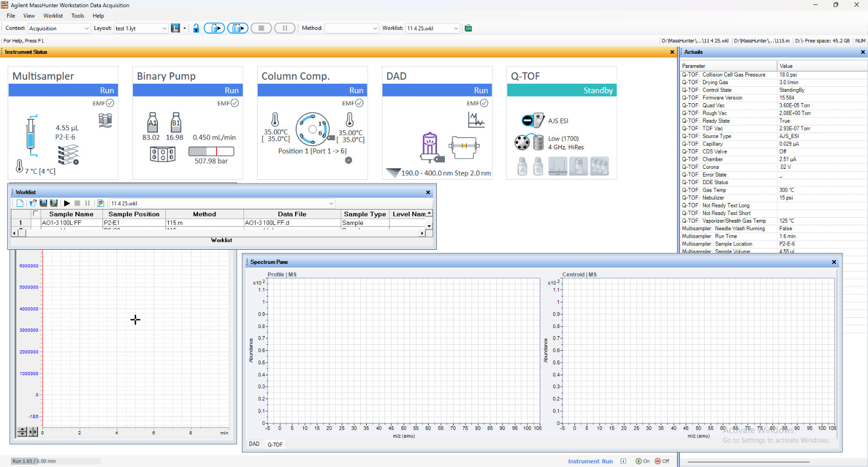The width and height of the screenshot is (868, 467).
Task: Click the DAD UV lamp icon
Action: tap(430, 147)
